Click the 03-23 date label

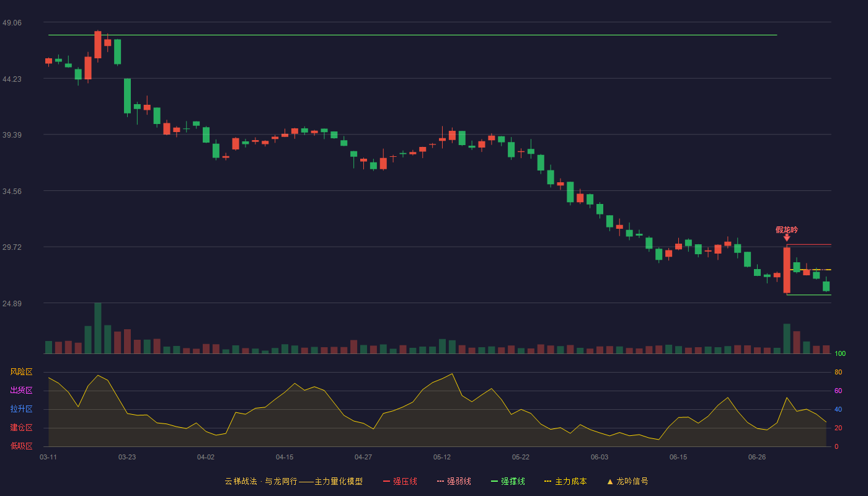[127, 457]
